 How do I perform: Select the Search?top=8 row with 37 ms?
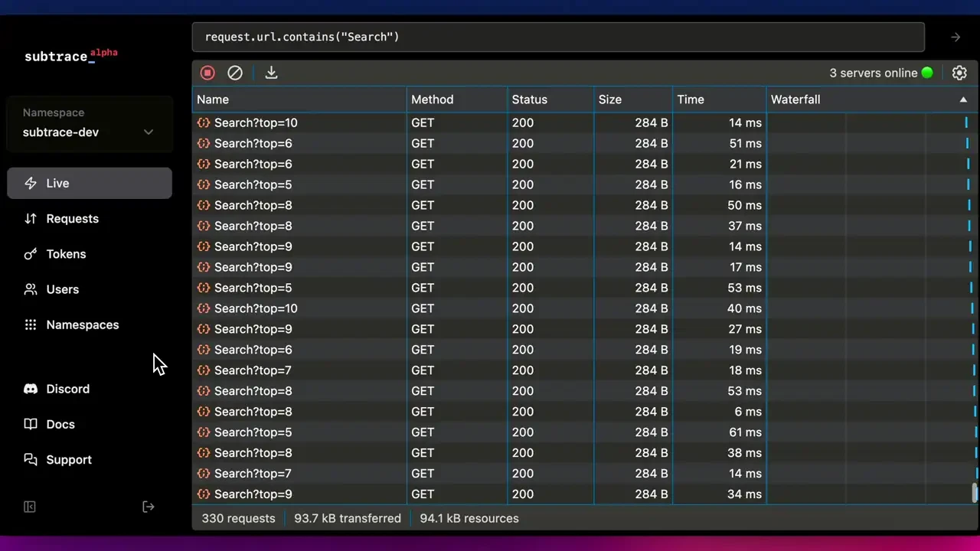point(585,226)
